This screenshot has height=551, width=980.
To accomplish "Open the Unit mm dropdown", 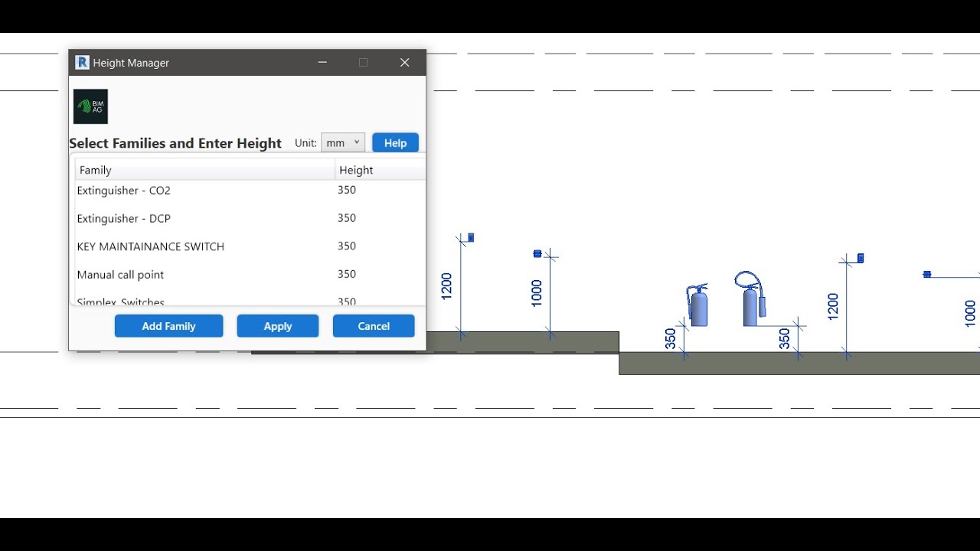I will point(343,143).
